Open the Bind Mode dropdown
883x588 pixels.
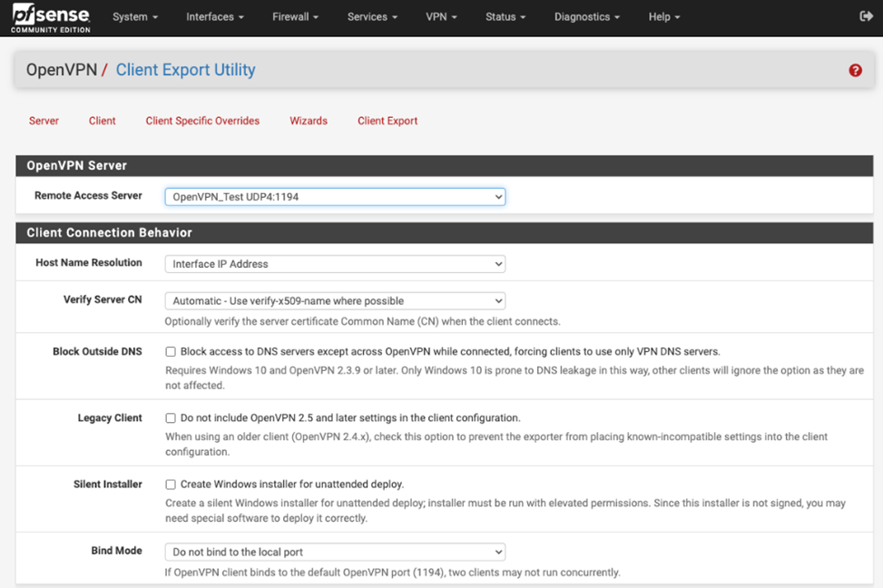click(335, 552)
